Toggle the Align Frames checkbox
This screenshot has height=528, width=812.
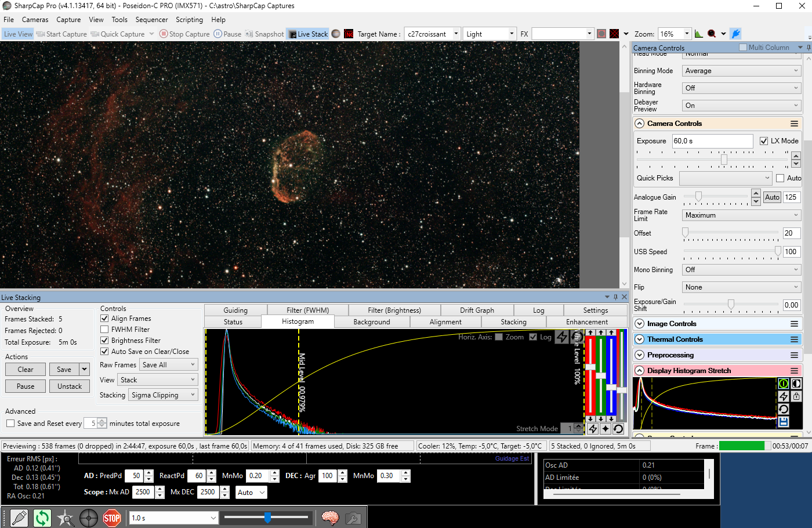104,319
